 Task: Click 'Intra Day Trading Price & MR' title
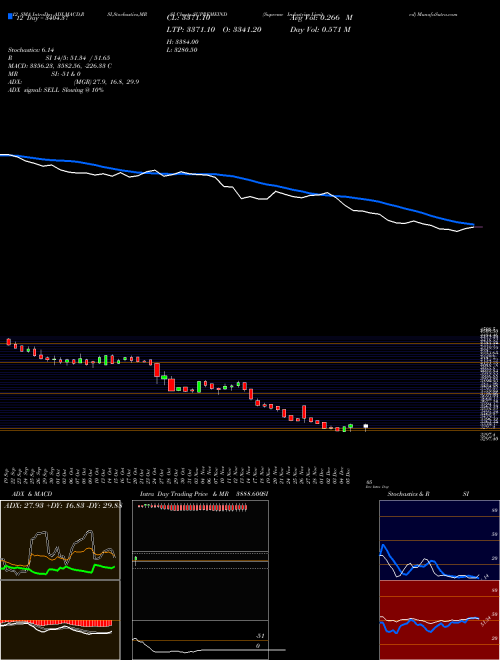point(184,494)
